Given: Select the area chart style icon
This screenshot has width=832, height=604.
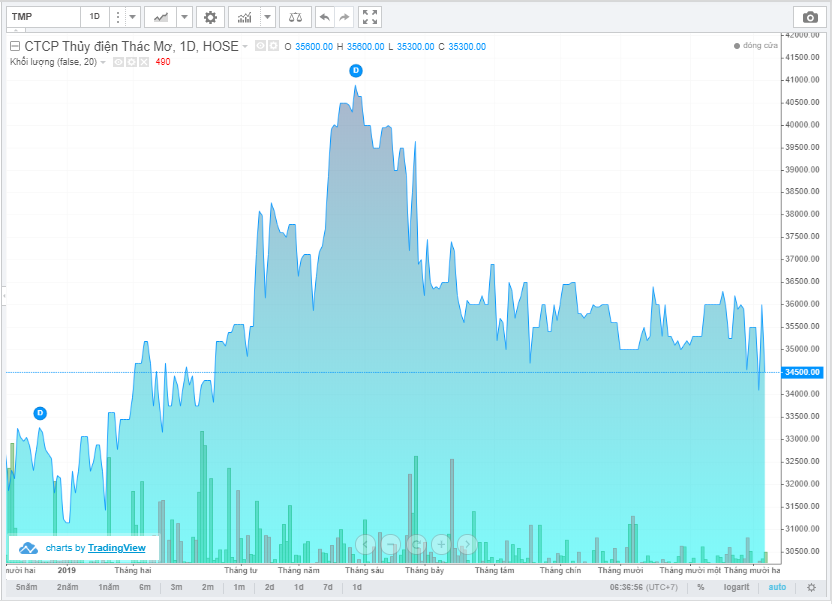Looking at the screenshot, I should (160, 17).
